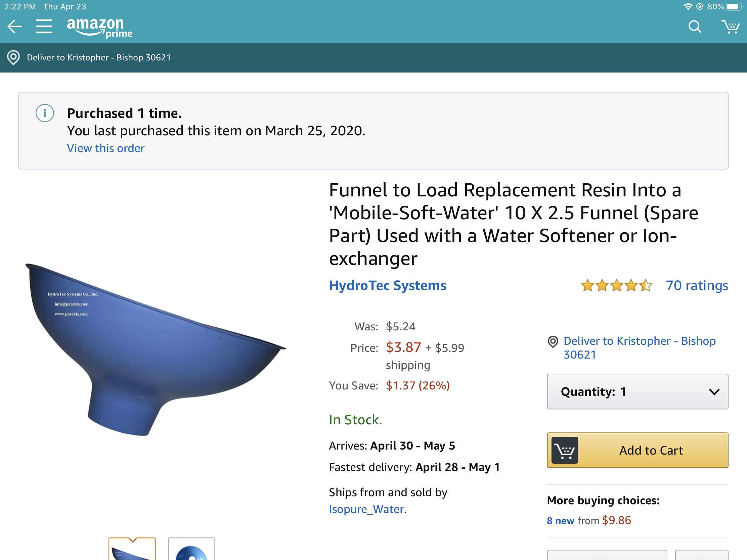The image size is (747, 560).
Task: Open View this order link
Action: point(106,148)
